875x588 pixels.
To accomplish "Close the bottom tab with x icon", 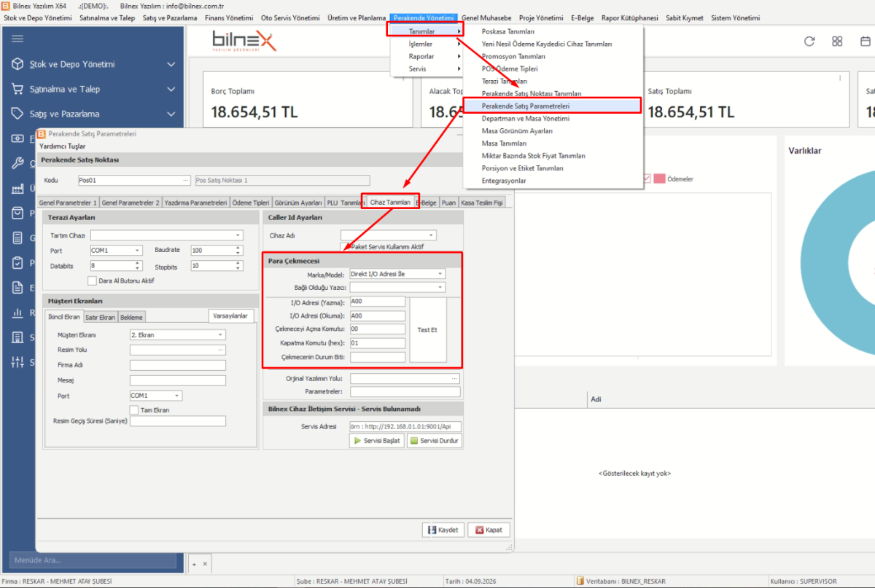I will [205, 564].
